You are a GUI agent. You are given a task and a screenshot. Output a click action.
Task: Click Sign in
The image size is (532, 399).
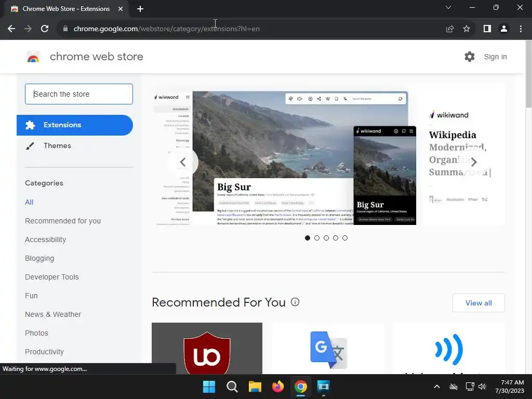point(495,57)
